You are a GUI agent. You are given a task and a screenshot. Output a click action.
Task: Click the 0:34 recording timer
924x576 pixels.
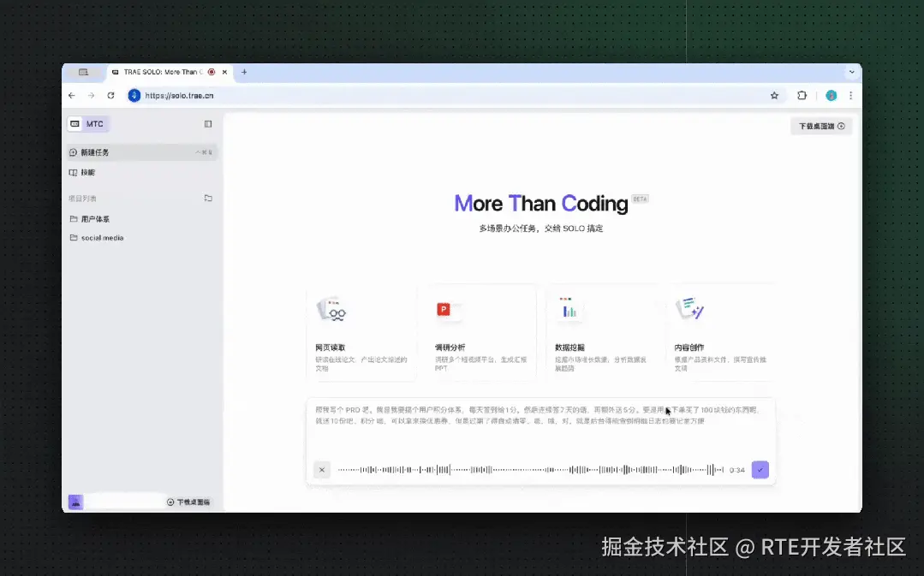click(737, 470)
